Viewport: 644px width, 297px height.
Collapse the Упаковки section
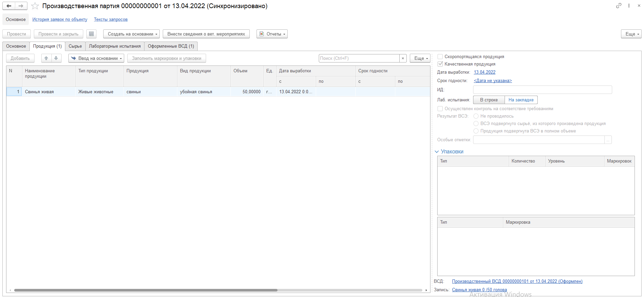[x=437, y=152]
